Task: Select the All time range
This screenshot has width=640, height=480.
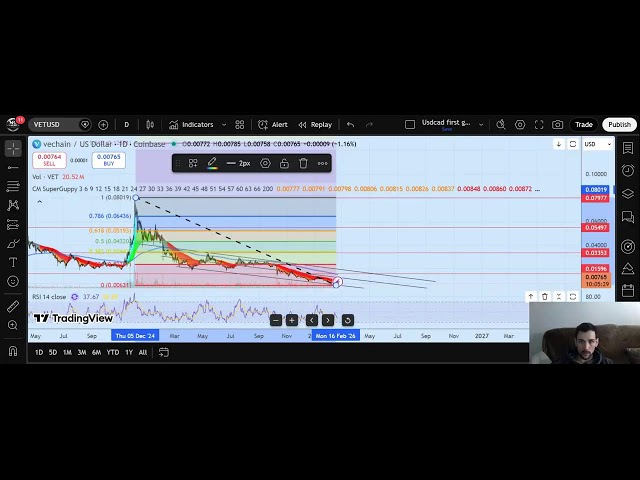Action: tap(142, 352)
